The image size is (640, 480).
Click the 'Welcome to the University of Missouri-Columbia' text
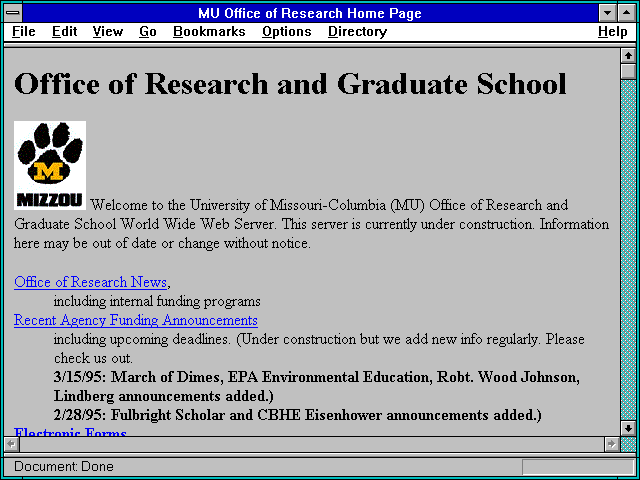click(x=311, y=224)
